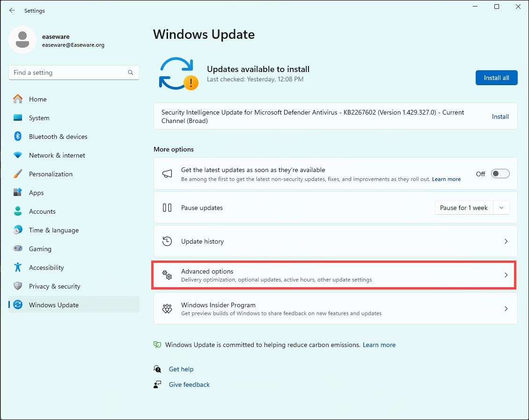
Task: Open the Pause for 1 week dropdown arrow
Action: 501,208
